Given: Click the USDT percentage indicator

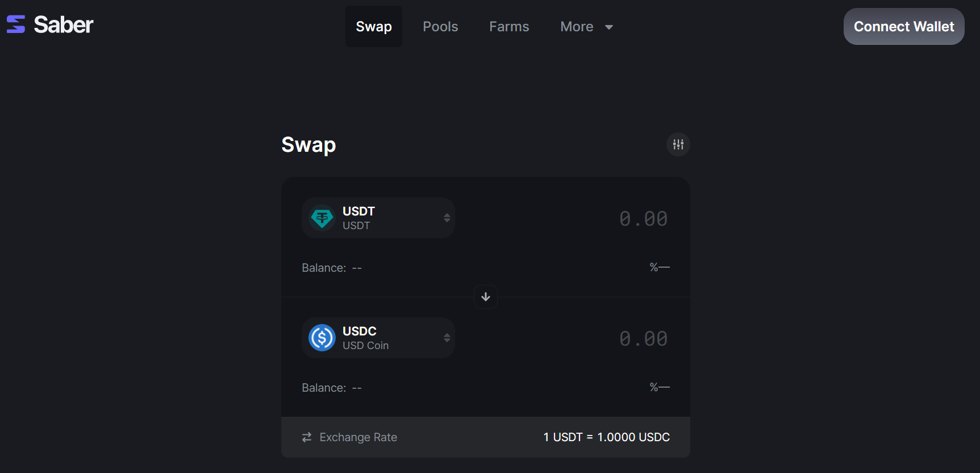Looking at the screenshot, I should click(x=659, y=267).
